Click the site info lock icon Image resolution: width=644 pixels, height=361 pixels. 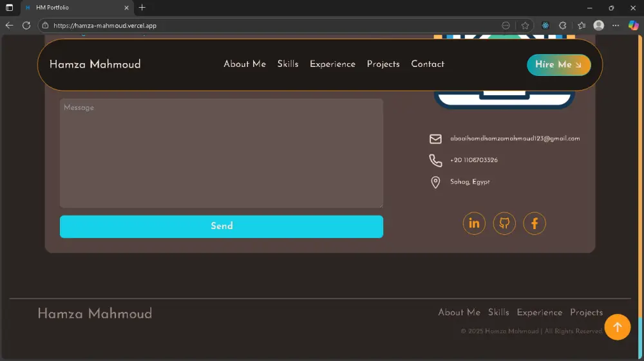click(x=45, y=26)
